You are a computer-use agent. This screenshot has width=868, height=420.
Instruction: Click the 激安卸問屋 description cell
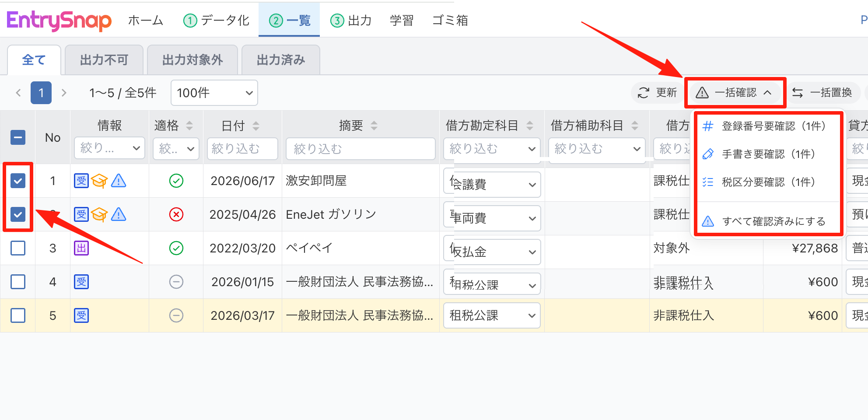360,181
